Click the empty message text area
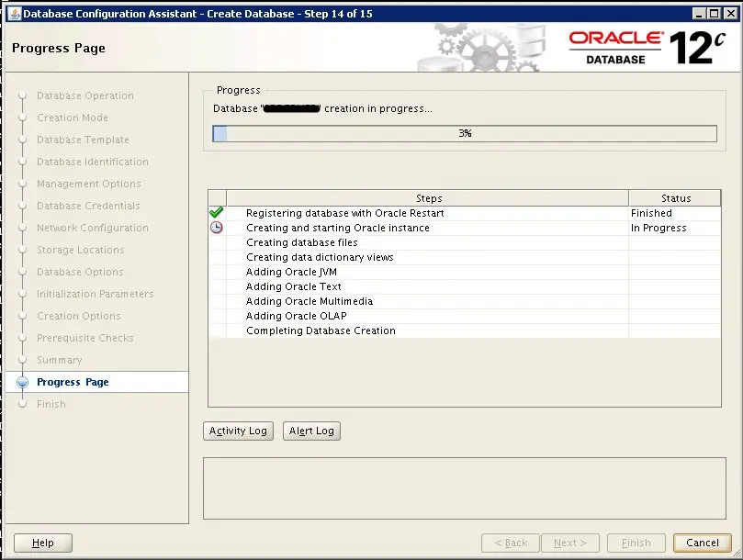 pos(465,488)
